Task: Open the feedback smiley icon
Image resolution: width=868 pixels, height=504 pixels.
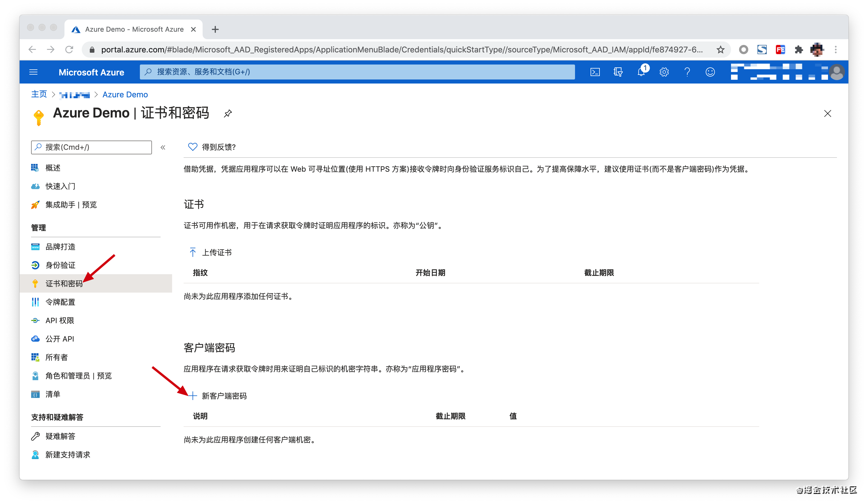Action: point(710,72)
